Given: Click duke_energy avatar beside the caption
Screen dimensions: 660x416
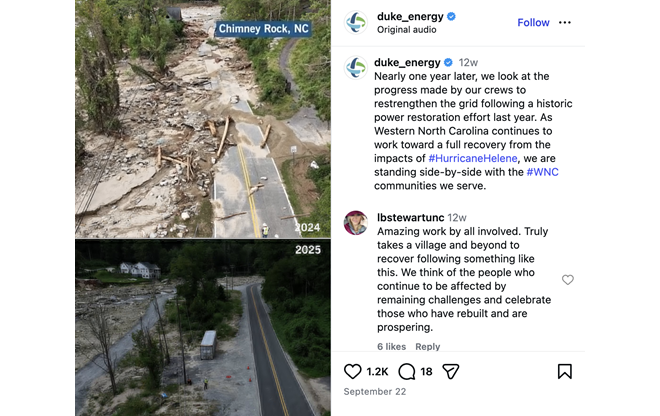Looking at the screenshot, I should point(356,68).
